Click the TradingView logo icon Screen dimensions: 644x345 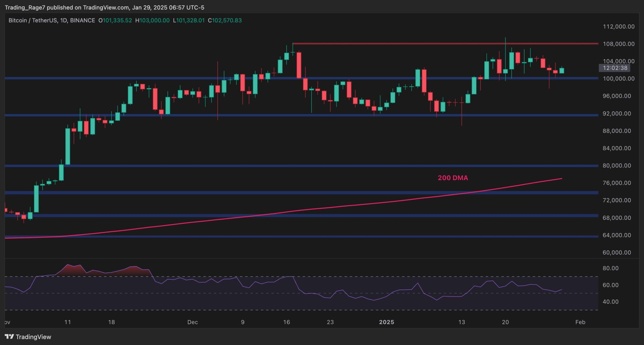pos(9,336)
